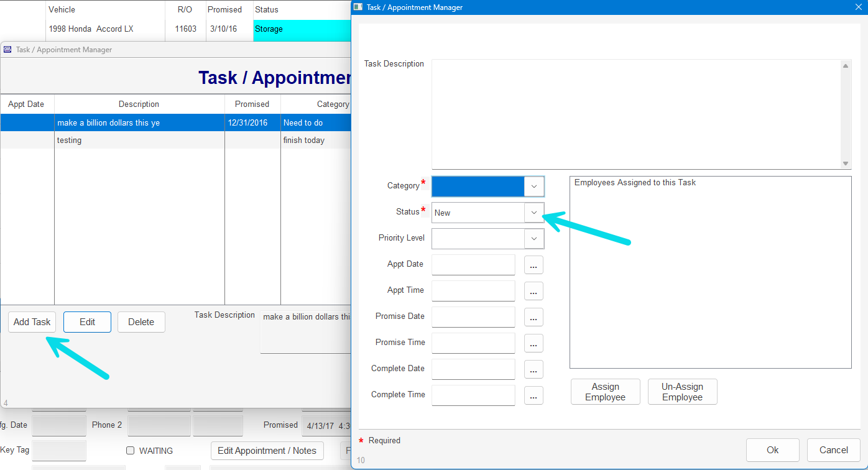
Task: Click Assign Employee button
Action: (605, 392)
